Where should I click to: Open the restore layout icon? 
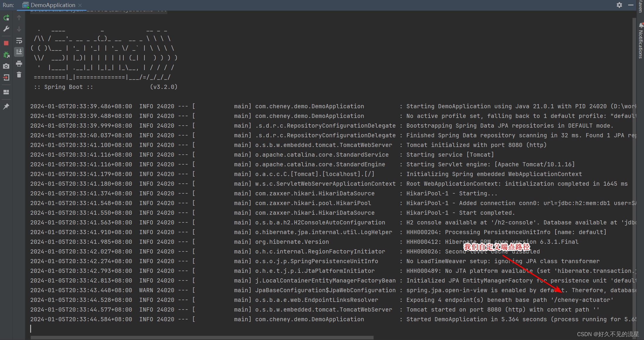[6, 92]
